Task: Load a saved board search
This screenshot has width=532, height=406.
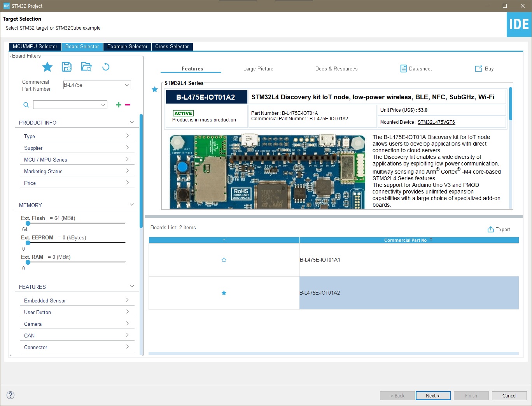Action: click(x=86, y=67)
